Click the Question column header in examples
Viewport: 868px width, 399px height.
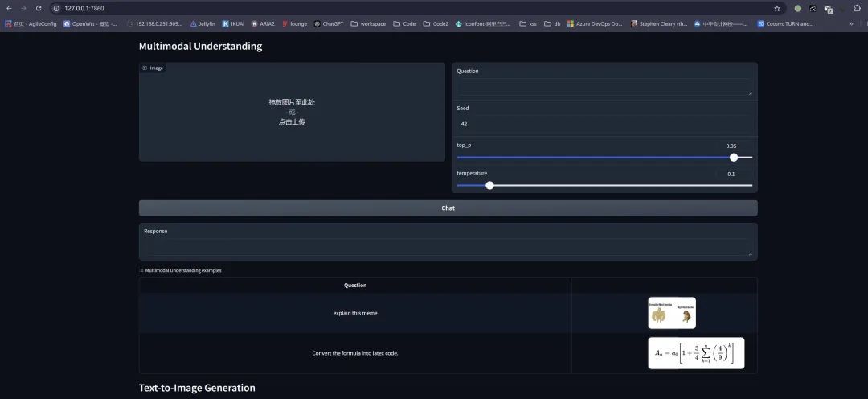point(355,286)
